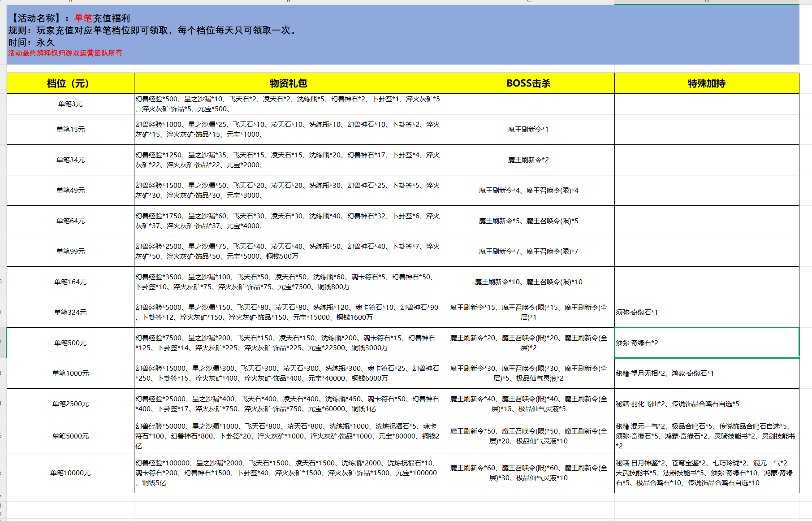
Task: Select the 魔王刷新令*2 cell
Action: pos(528,160)
